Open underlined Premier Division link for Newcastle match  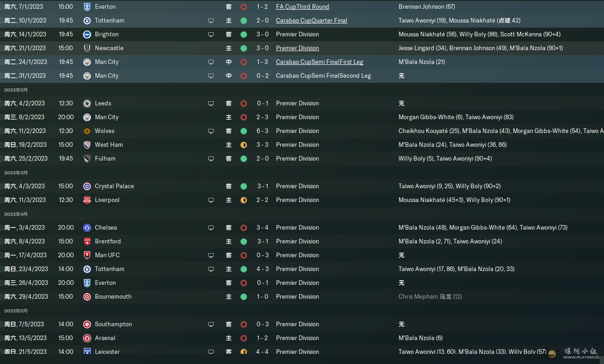click(297, 48)
